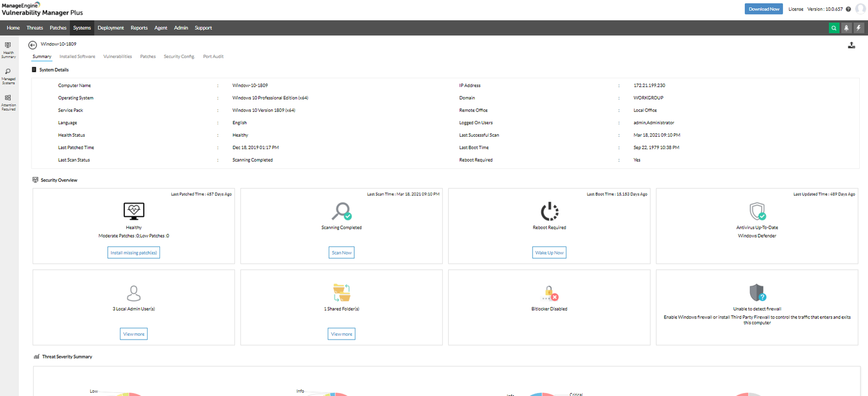
Task: Switch to the Installed Software tab
Action: pyautogui.click(x=77, y=56)
